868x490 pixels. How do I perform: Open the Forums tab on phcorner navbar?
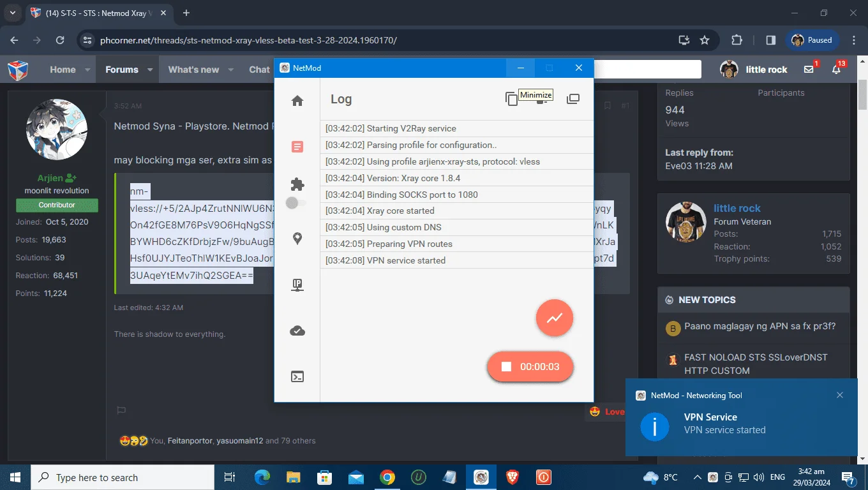122,70
